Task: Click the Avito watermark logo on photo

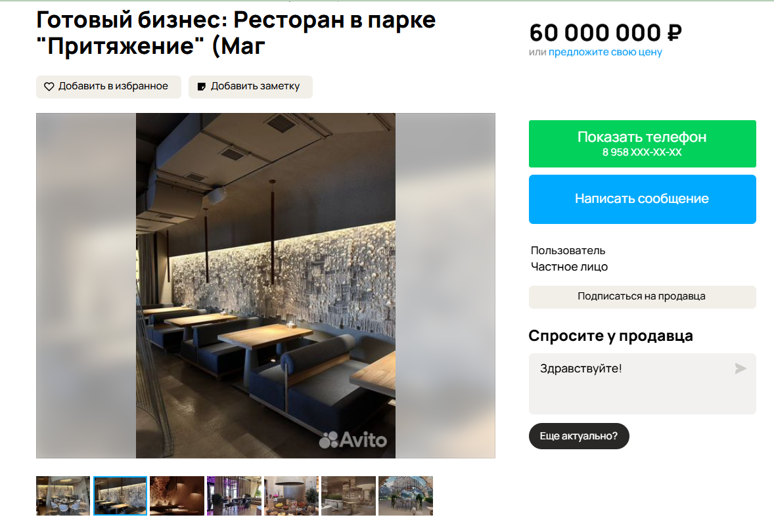Action: coord(353,439)
